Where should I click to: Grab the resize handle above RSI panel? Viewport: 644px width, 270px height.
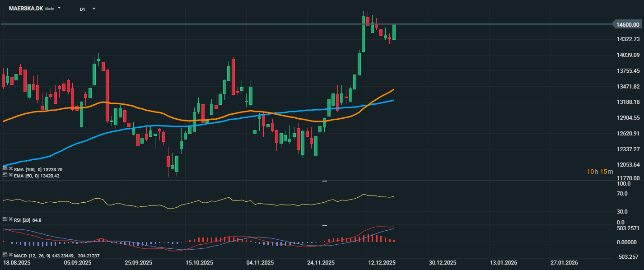click(x=324, y=181)
